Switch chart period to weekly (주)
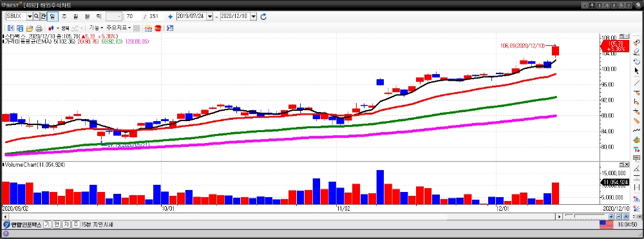The width and height of the screenshot is (644, 239). tap(64, 16)
